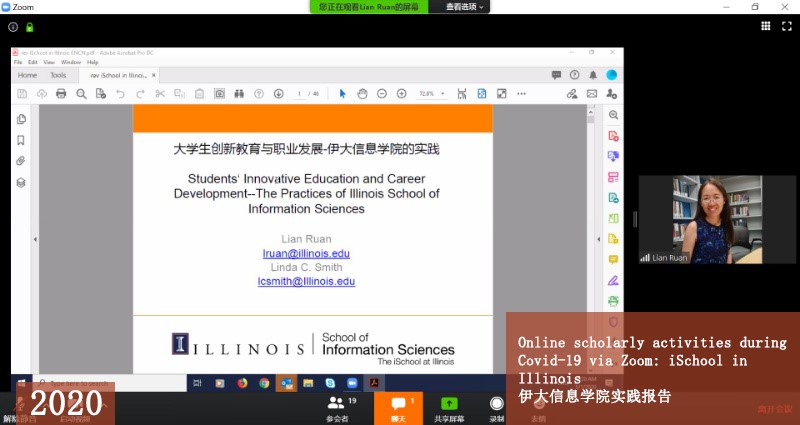The image size is (800, 425).
Task: Click the Organize Pages tool icon
Action: pyautogui.click(x=613, y=177)
